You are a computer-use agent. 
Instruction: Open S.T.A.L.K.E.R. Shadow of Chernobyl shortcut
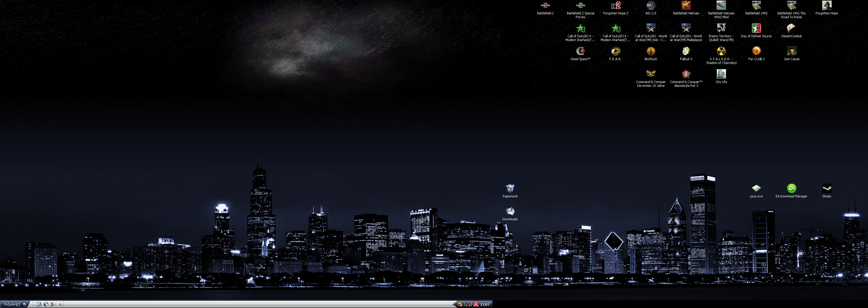pos(721,51)
